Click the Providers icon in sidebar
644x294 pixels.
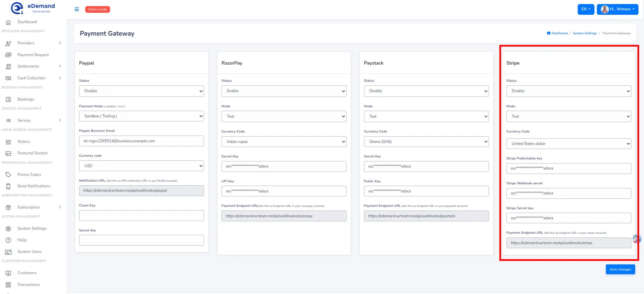(8, 43)
